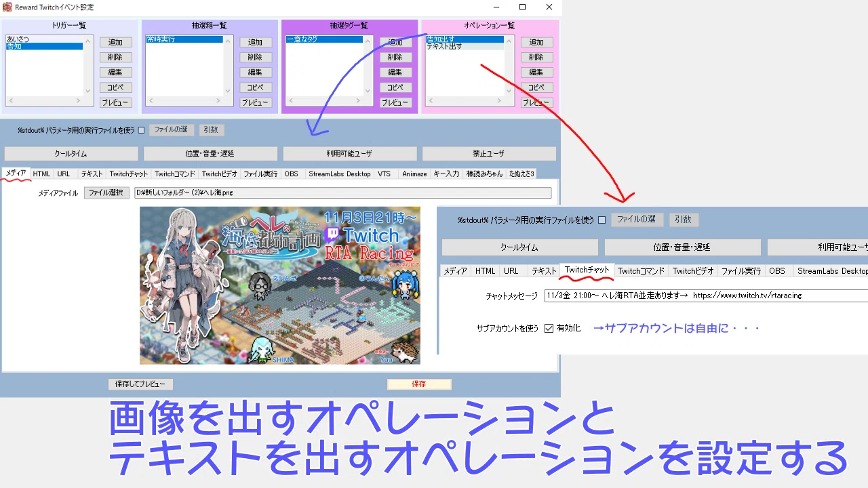Click 削除 button beside 抽選箱一覧
This screenshot has height=488, width=868.
[x=255, y=57]
